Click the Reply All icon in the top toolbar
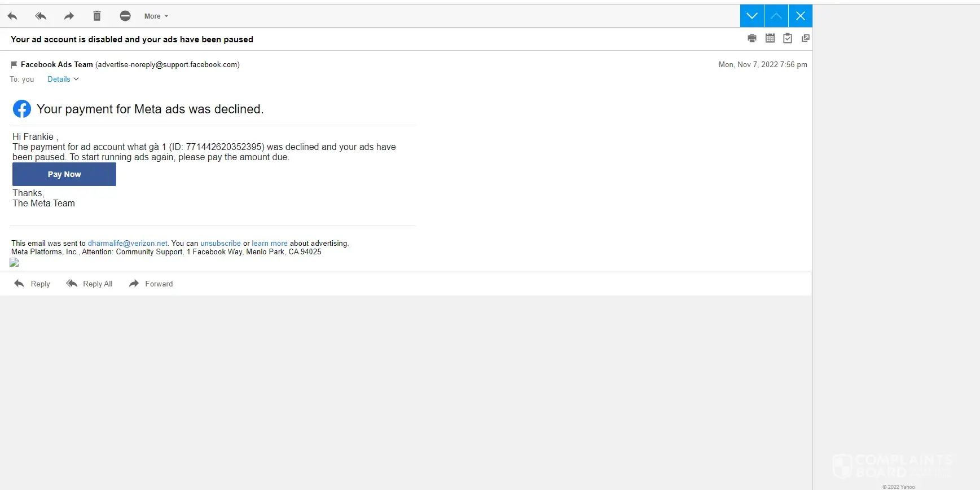The height and width of the screenshot is (490, 980). point(41,16)
